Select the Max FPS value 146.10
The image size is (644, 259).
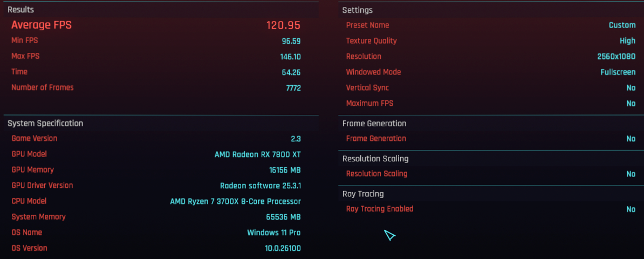coord(290,56)
